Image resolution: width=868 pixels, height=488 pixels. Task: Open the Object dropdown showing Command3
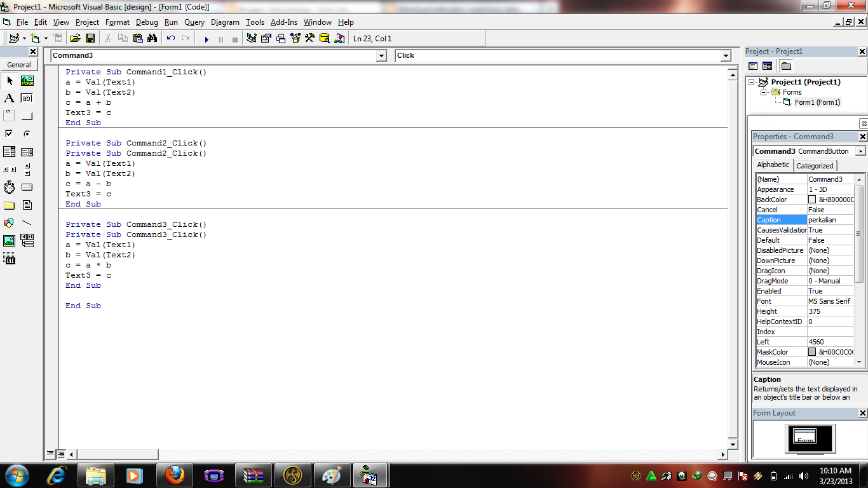click(x=381, y=56)
